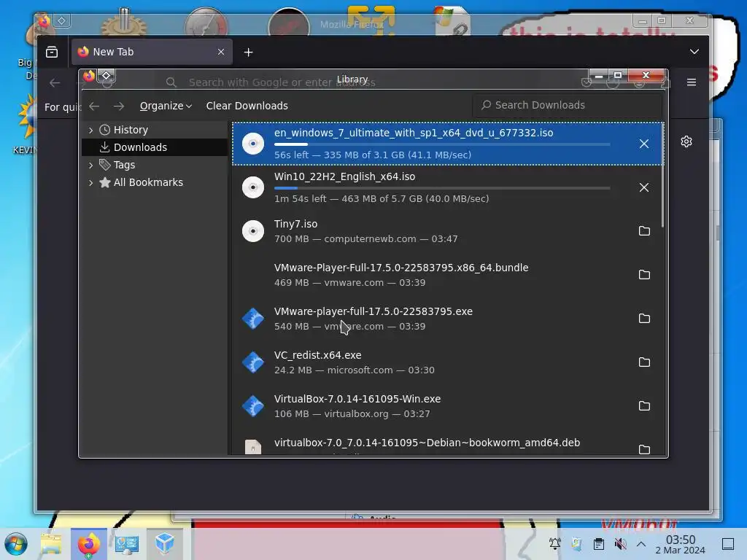
Task: Go forward in the Library window
Action: (119, 106)
